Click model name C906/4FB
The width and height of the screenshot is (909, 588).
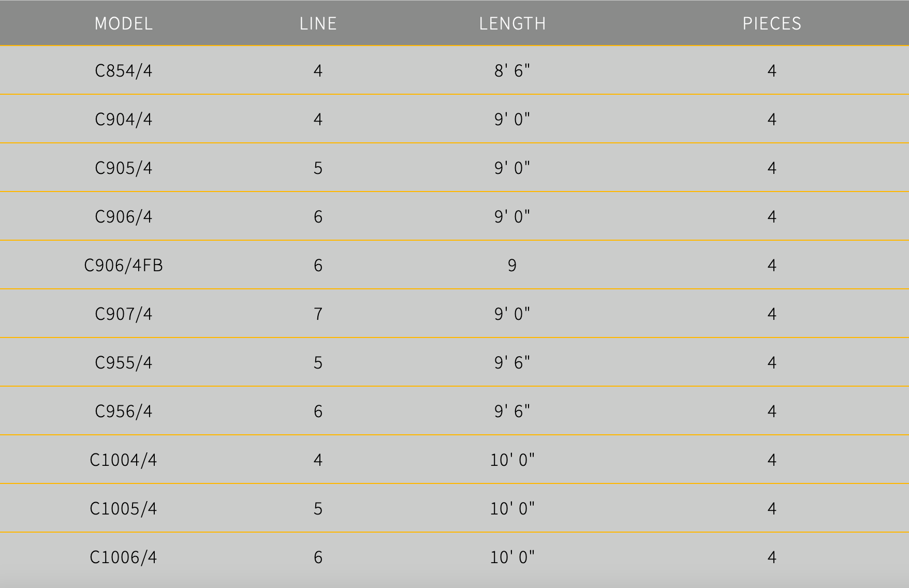click(124, 265)
